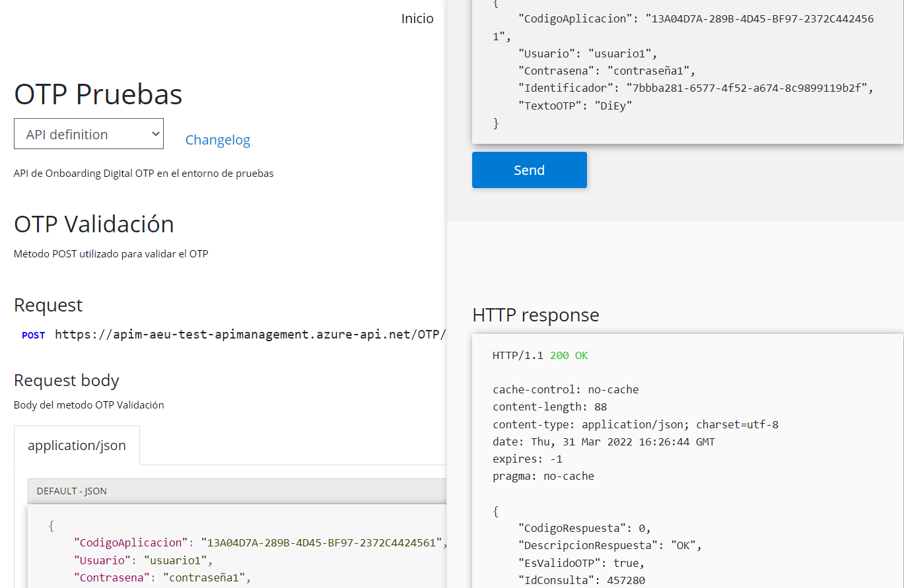Click the TextoOTP value "DiEy" in the request editor

point(613,106)
